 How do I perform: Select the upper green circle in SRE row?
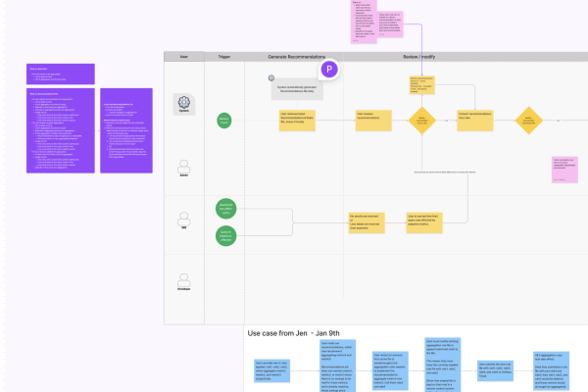227,208
